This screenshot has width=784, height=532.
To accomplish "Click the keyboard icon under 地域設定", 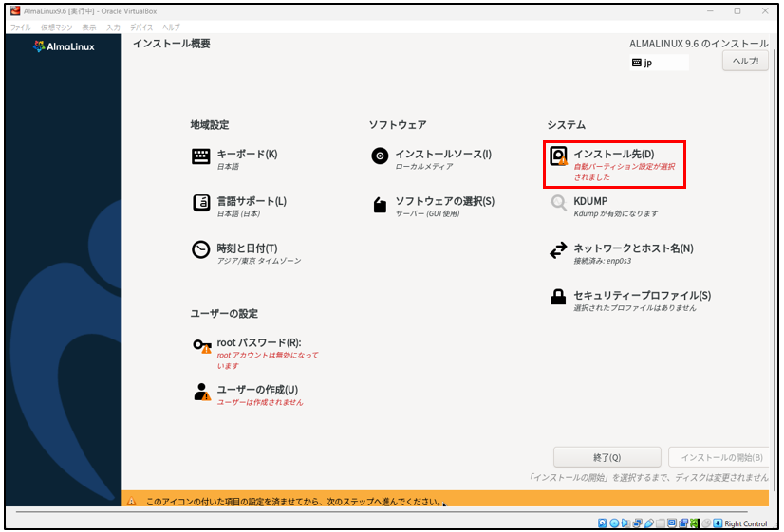I will coord(201,157).
